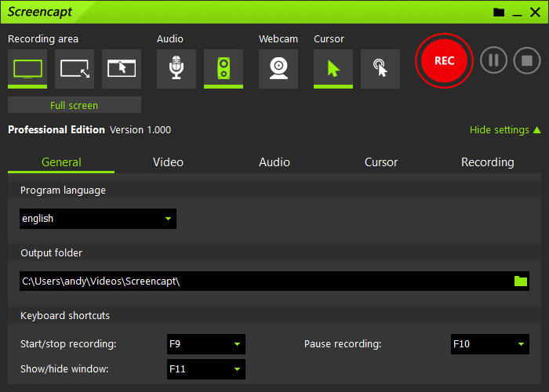Open Show/hide window shortcut dropdown F11
Image resolution: width=549 pixels, height=392 pixels.
click(206, 369)
